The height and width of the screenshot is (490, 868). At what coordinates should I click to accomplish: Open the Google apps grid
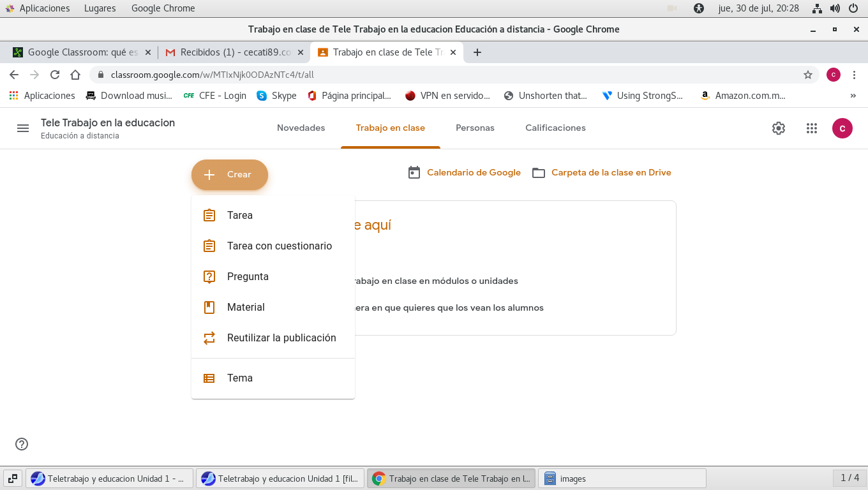pyautogui.click(x=811, y=128)
